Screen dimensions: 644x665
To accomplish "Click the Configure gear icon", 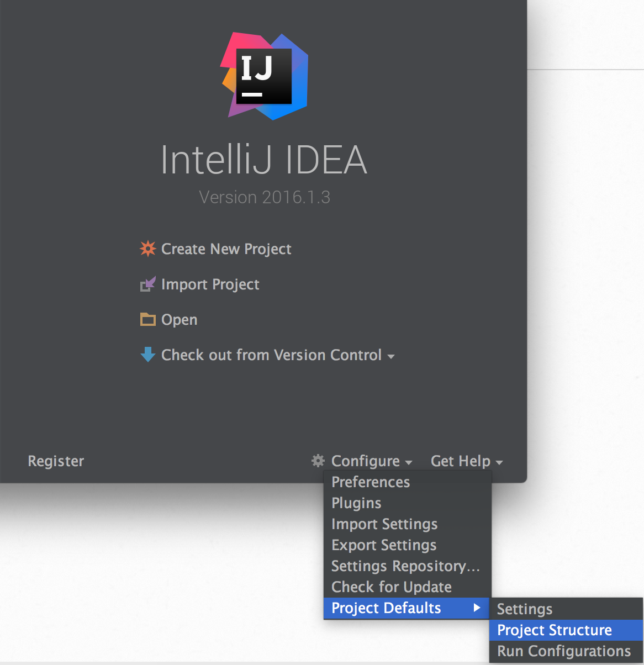I will 318,461.
